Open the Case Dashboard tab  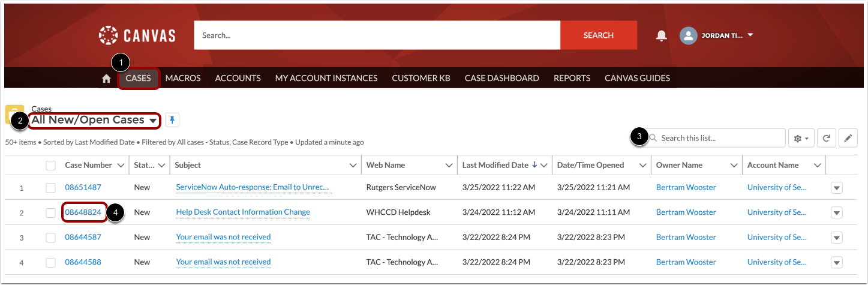click(x=502, y=79)
